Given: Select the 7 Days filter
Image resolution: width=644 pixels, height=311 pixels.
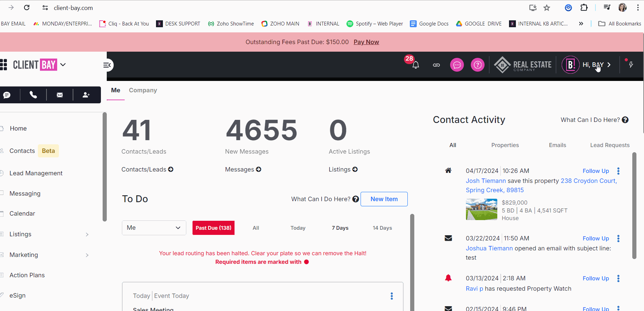Looking at the screenshot, I should click(x=340, y=228).
